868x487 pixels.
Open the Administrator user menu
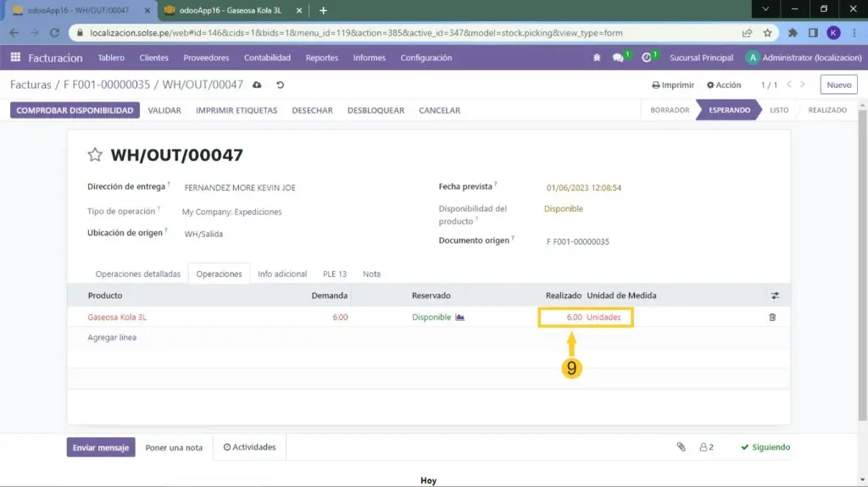coord(802,58)
